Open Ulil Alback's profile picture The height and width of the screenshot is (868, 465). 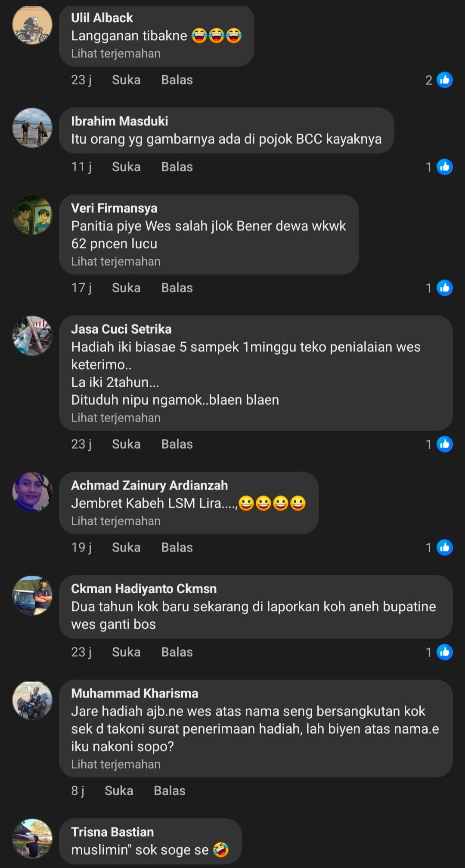32,25
